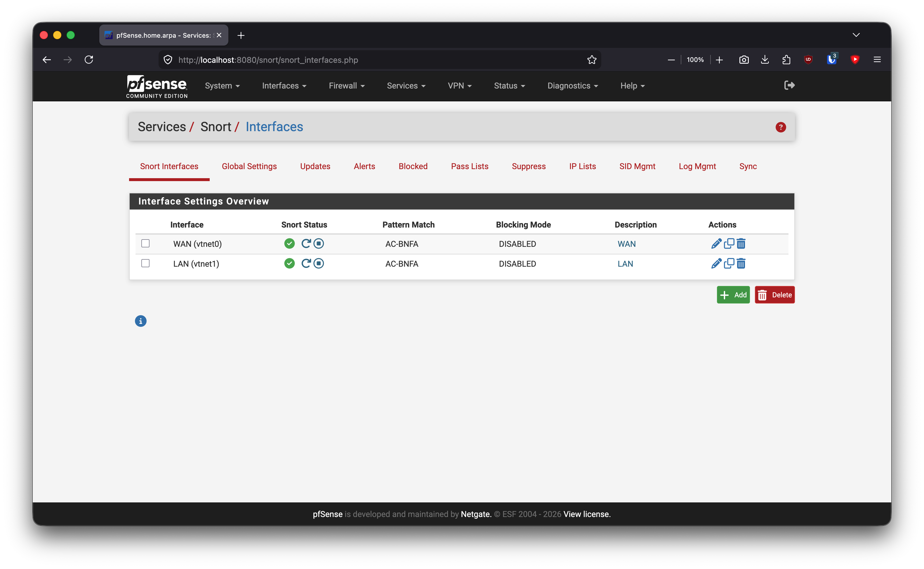Show the blue info icon details
Image resolution: width=924 pixels, height=569 pixels.
(141, 321)
